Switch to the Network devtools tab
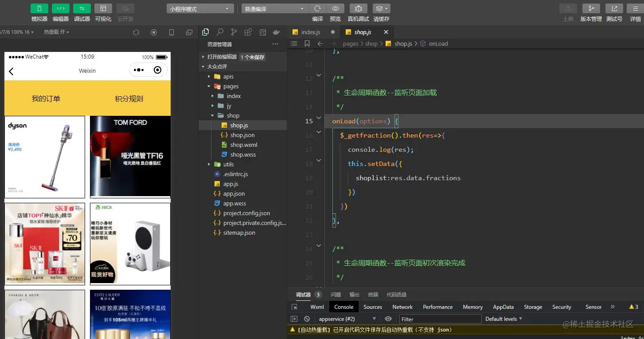Viewport: 644px width, 339px height. tap(402, 307)
